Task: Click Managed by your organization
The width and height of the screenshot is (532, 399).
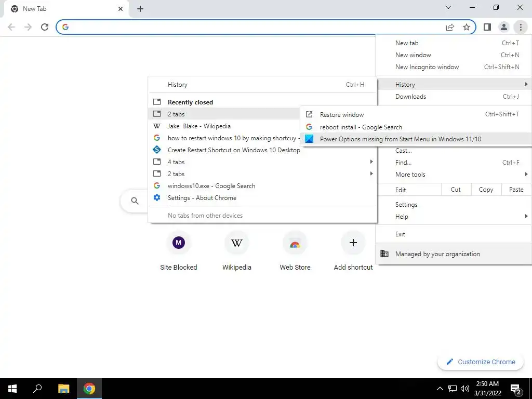Action: 454,254
